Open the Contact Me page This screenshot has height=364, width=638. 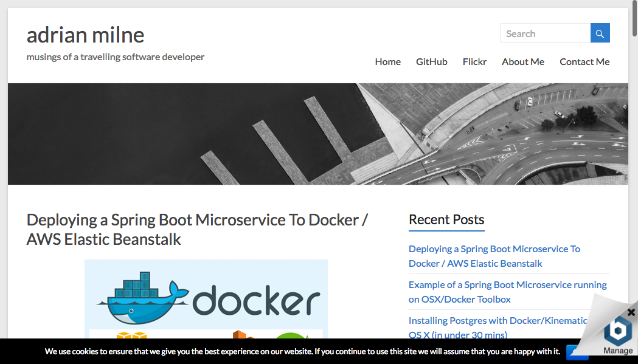point(584,62)
